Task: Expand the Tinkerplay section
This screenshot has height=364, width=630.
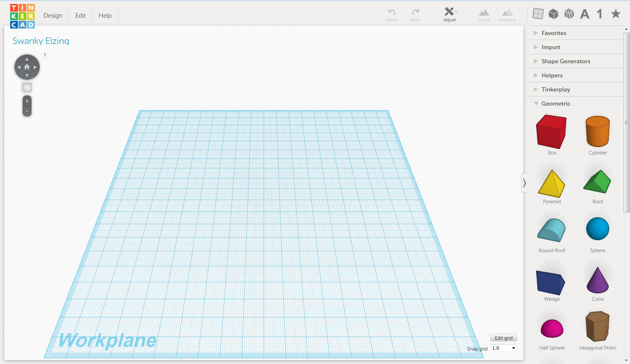Action: (555, 89)
